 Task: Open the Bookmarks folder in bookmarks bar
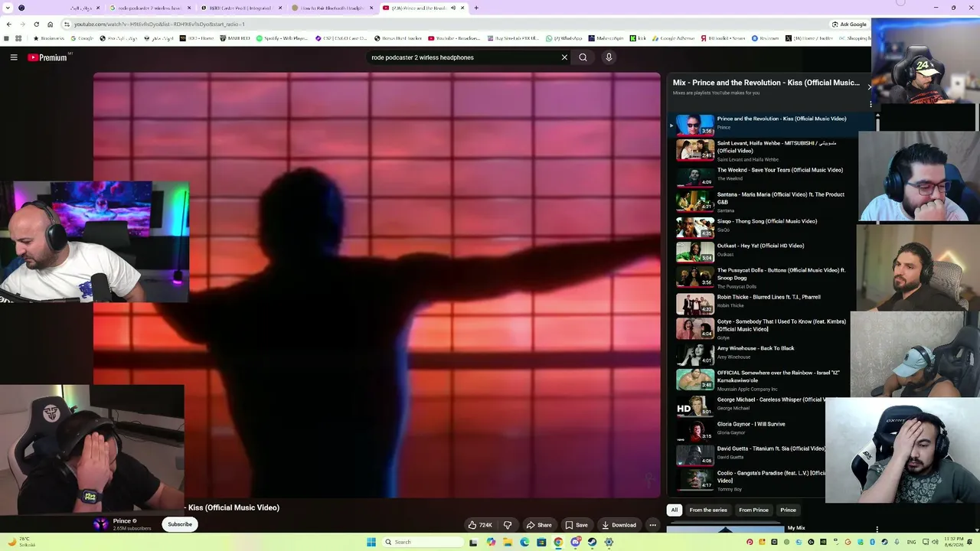point(49,38)
